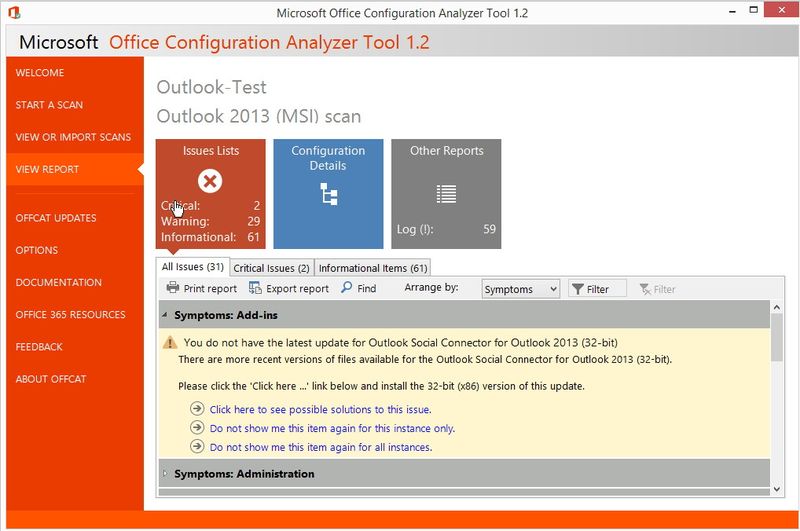Click arrow icon beside 'all instances' link

(197, 446)
